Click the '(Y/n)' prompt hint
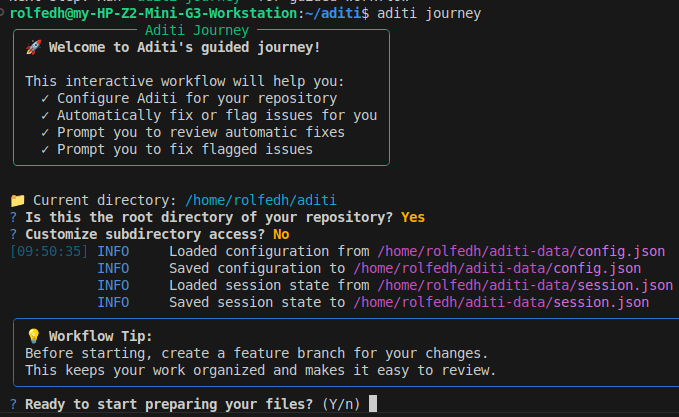 [x=341, y=404]
